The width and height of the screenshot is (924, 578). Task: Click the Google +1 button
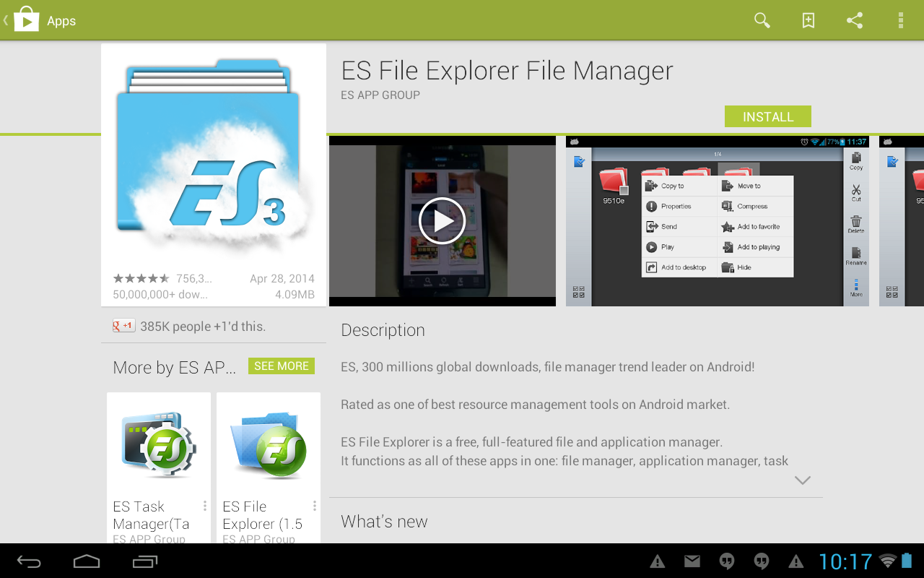[x=123, y=326]
